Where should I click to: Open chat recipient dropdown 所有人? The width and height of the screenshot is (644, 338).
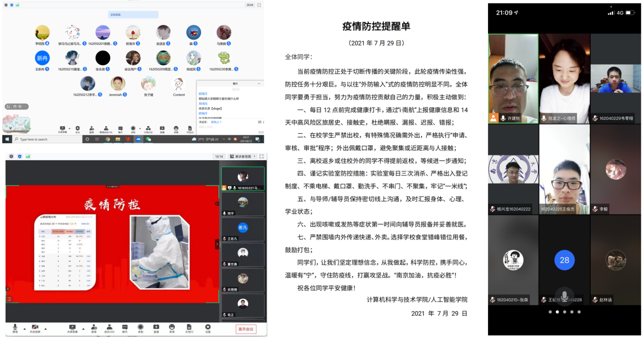[x=216, y=122]
